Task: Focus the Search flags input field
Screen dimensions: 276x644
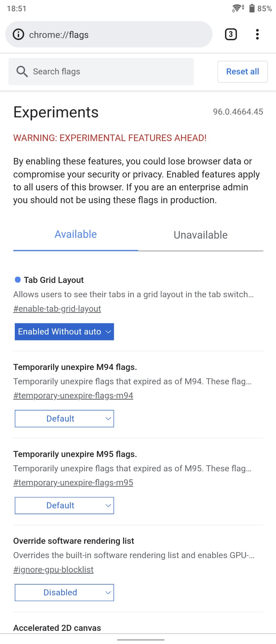Action: pos(101,71)
